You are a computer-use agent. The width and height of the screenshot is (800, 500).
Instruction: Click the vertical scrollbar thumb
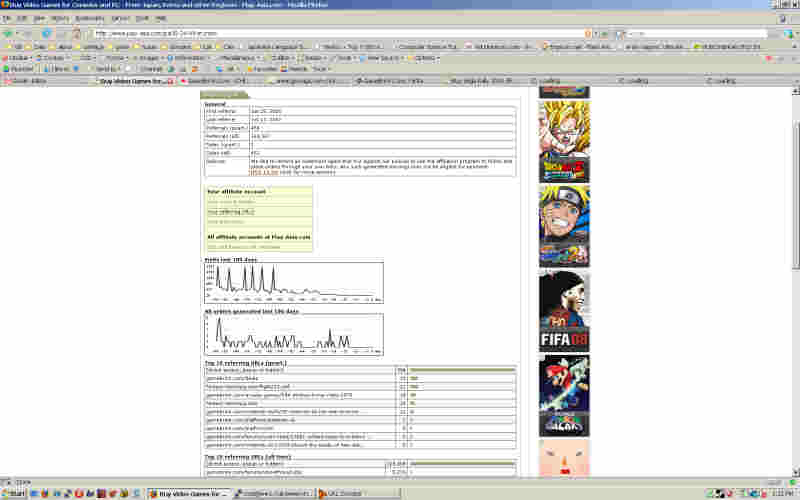click(795, 195)
